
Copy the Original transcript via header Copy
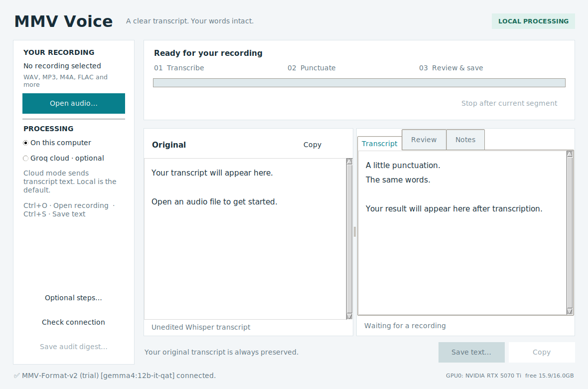pyautogui.click(x=312, y=145)
